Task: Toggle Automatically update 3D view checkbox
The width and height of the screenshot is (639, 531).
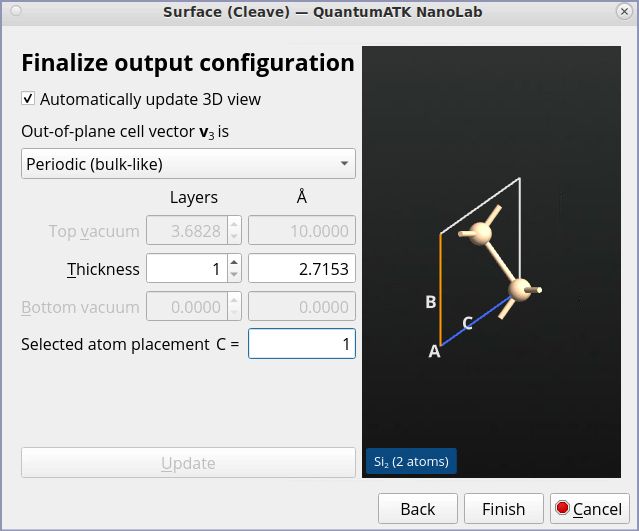Action: tap(29, 99)
